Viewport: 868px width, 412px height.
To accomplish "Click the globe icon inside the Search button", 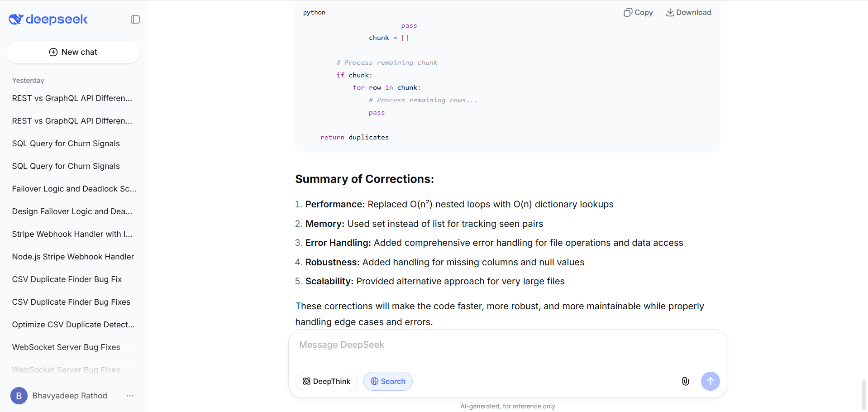I will tap(375, 381).
